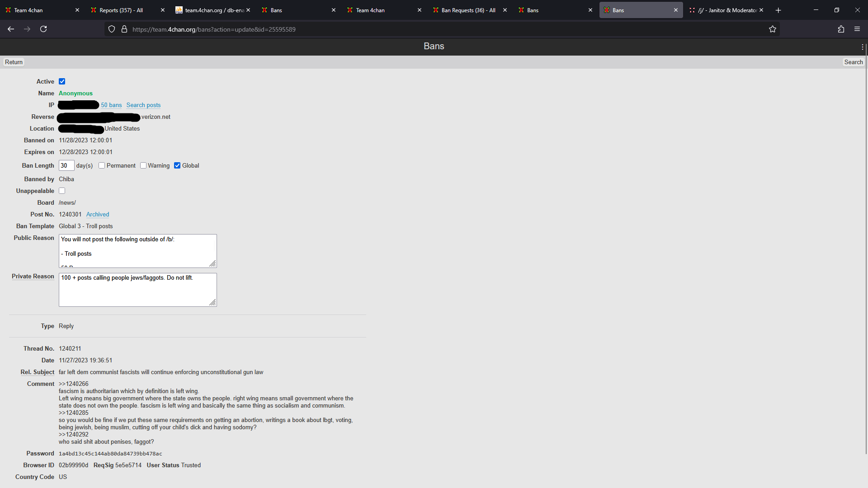
Task: Click the Archived post link
Action: point(98,215)
